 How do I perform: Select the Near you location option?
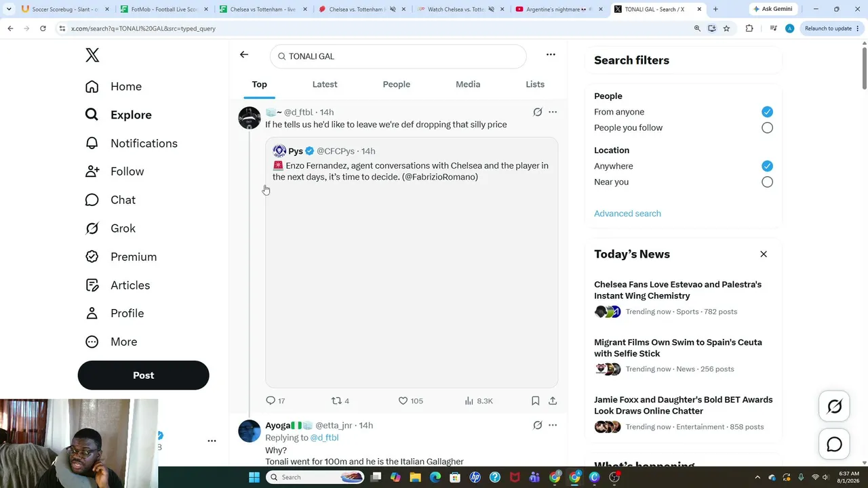pyautogui.click(x=767, y=182)
